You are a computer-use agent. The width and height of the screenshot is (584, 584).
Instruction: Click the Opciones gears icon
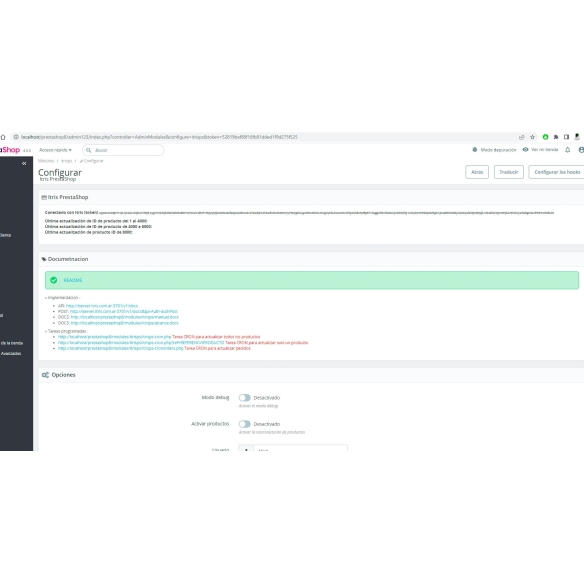(45, 375)
